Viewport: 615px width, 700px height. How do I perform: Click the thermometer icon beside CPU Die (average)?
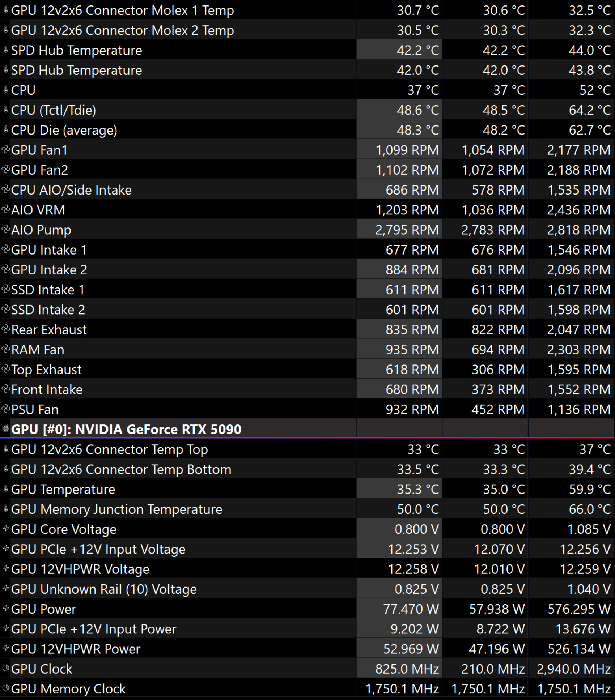[5, 129]
